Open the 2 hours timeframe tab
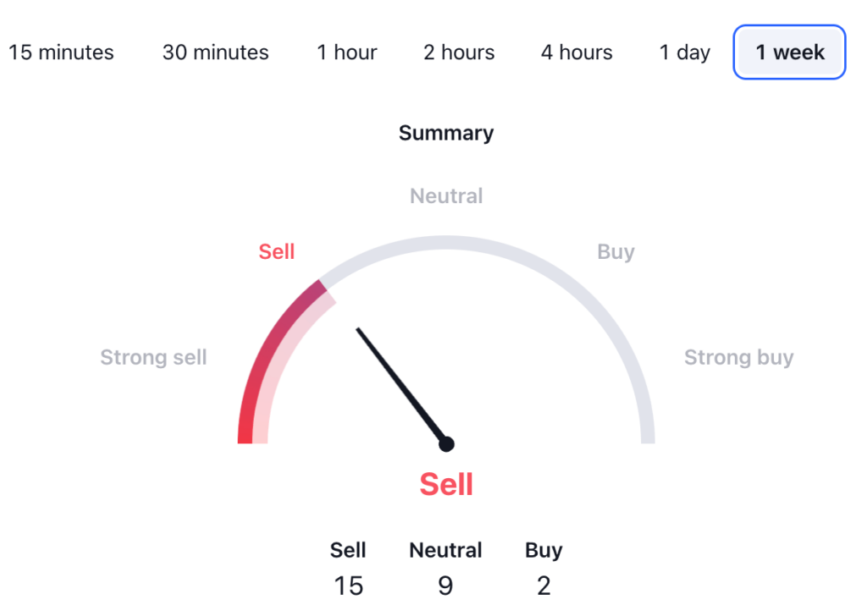The height and width of the screenshot is (616, 867). click(x=458, y=52)
